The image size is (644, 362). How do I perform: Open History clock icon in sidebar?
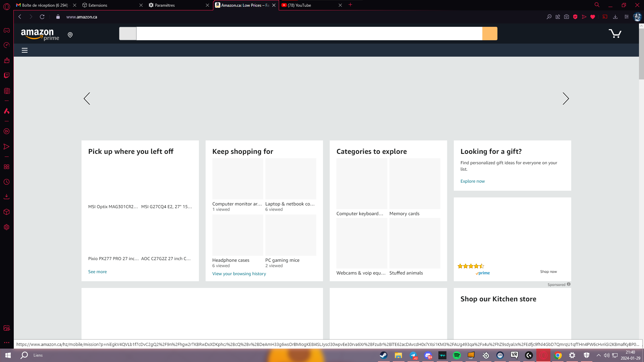(7, 182)
